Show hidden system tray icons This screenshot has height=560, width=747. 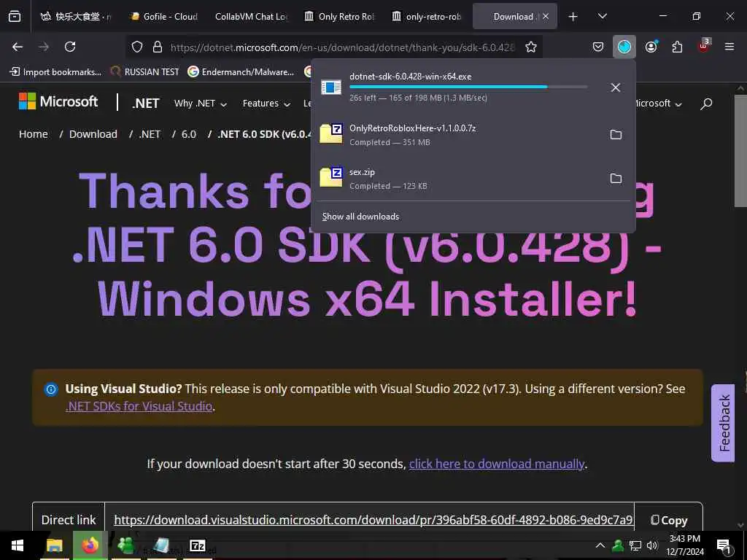point(600,545)
